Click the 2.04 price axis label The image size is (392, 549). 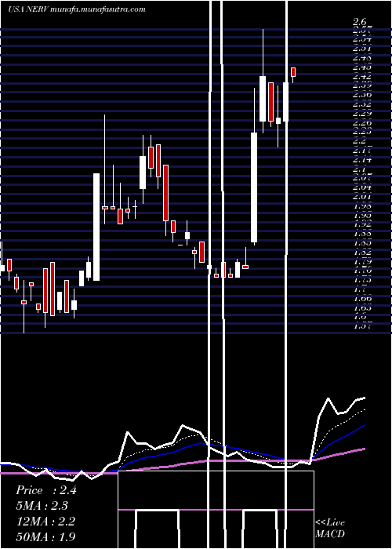[x=362, y=187]
